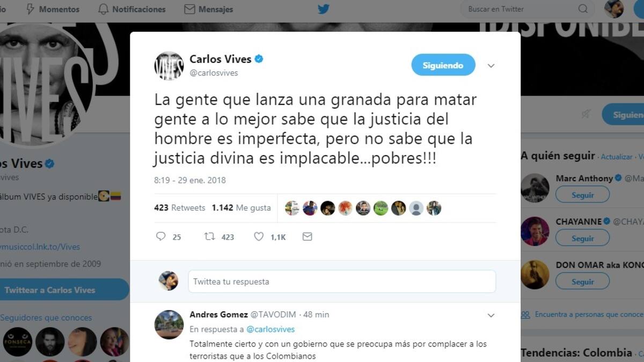
Task: Toggle the Siguiendo follow button
Action: [x=443, y=65]
